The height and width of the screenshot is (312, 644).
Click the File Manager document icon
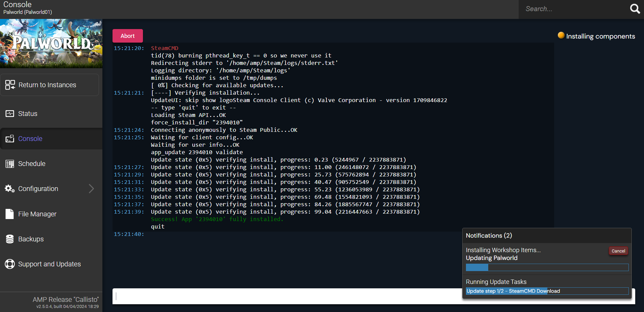[10, 214]
